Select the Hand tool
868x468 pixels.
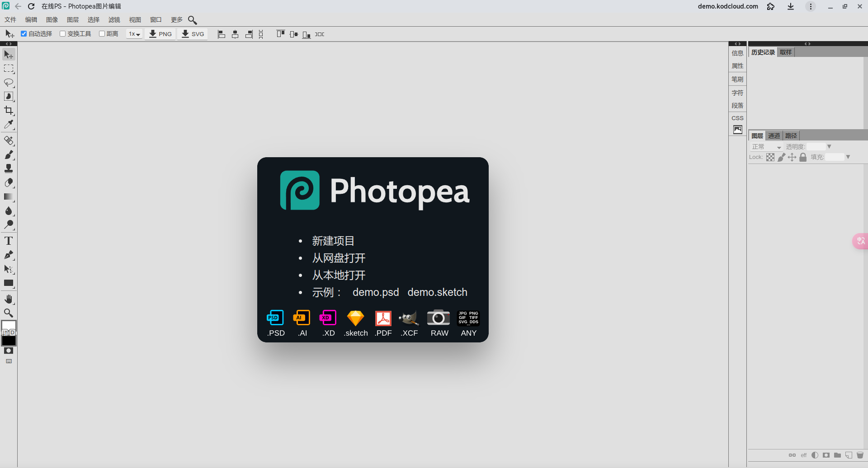point(9,299)
